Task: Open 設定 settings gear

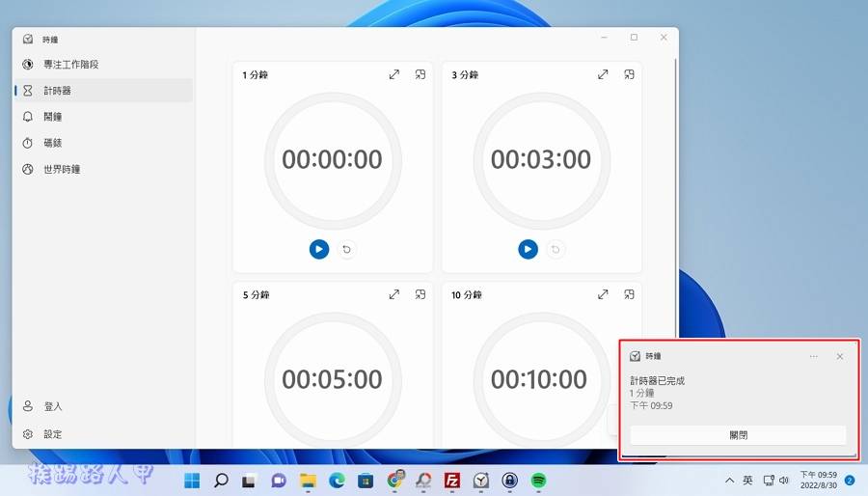Action: (52, 434)
